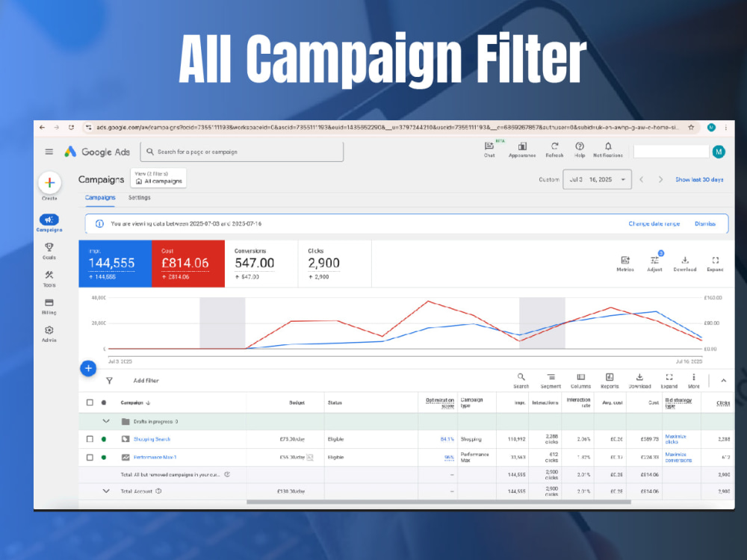The width and height of the screenshot is (747, 560).
Task: Expand the Drafts in progress row
Action: coord(106,421)
